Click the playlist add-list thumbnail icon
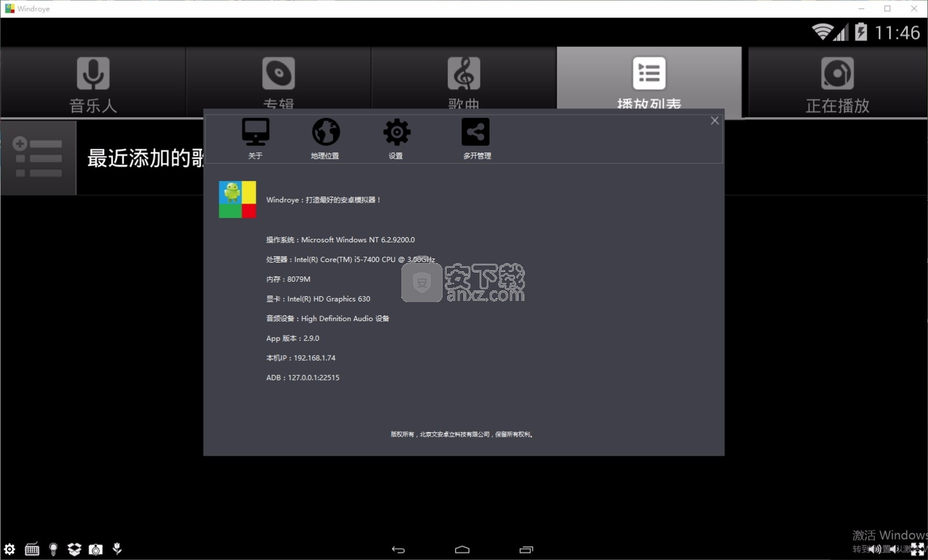928x560 pixels. pyautogui.click(x=38, y=158)
